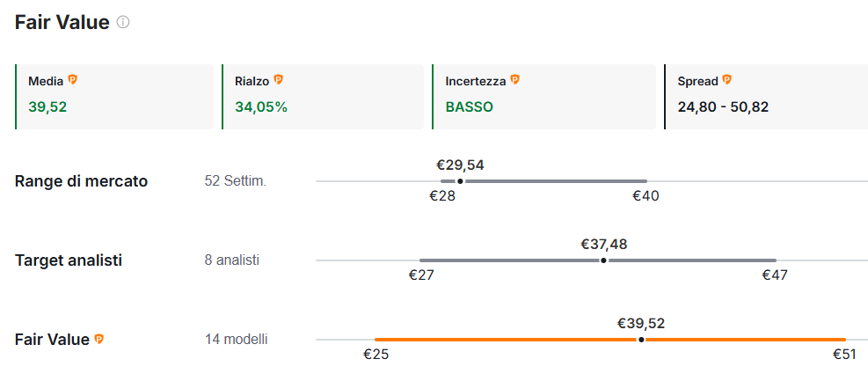Select the Incertezza BASSO card
The image size is (868, 381).
(543, 97)
